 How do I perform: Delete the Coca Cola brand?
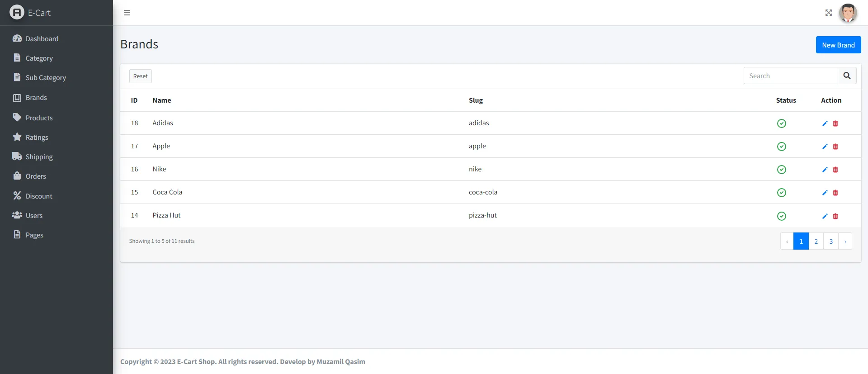(835, 193)
